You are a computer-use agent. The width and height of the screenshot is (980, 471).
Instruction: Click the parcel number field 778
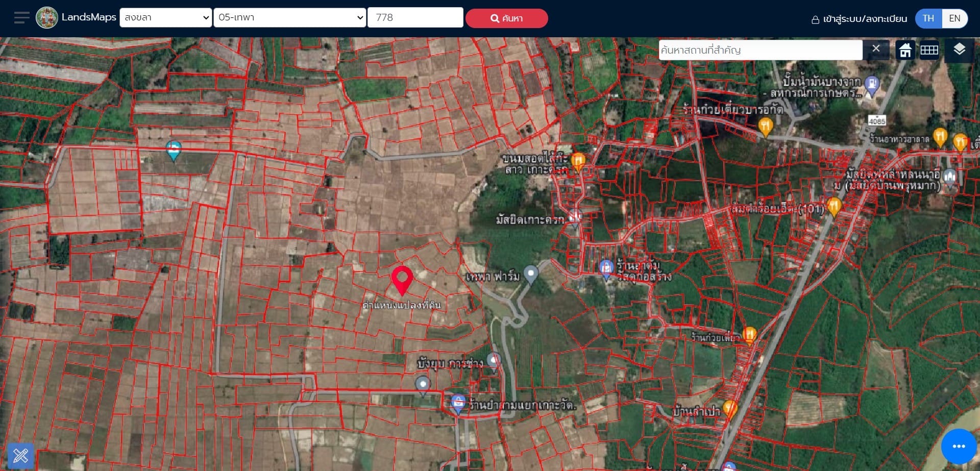click(415, 17)
